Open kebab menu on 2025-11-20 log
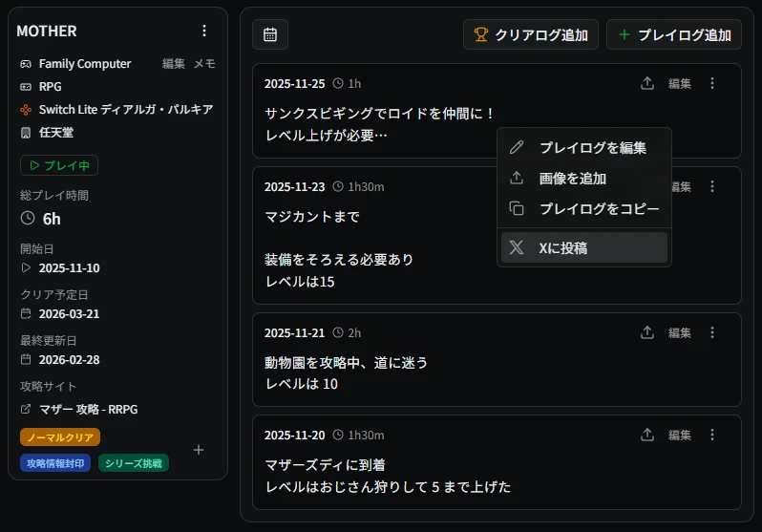Viewport: 762px width, 532px height. [712, 435]
